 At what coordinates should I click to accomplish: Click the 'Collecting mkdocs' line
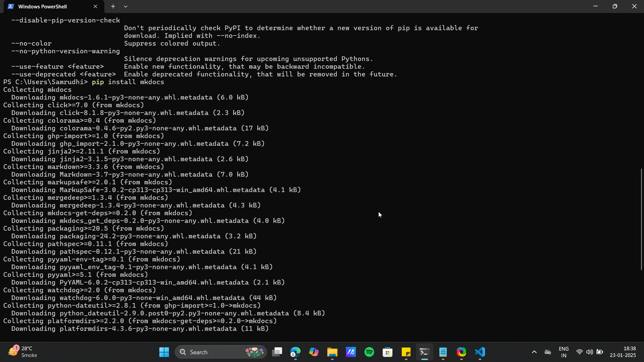click(38, 90)
